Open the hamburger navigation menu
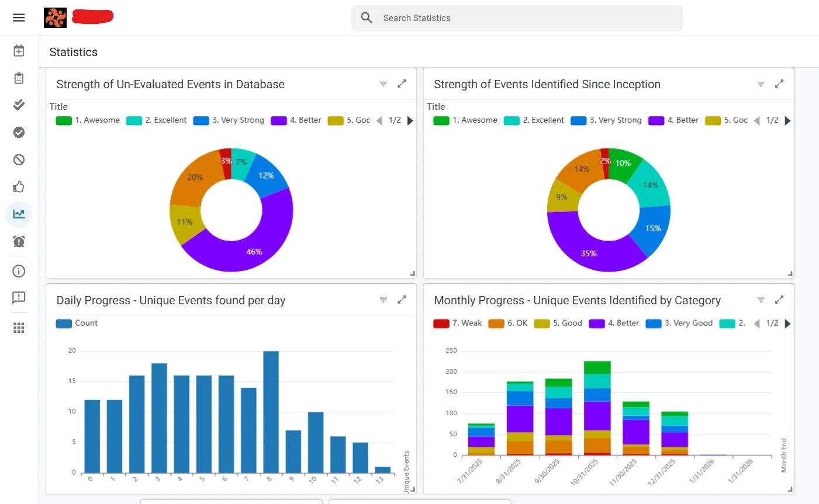This screenshot has height=504, width=819. point(19,18)
